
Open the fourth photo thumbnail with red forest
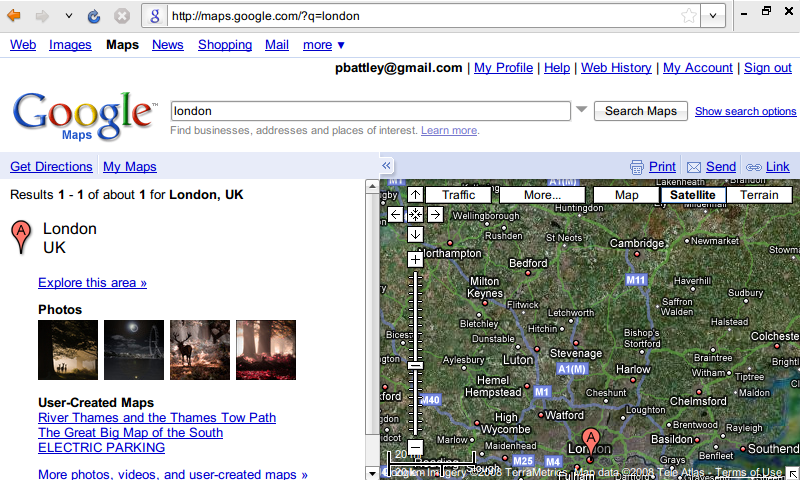coord(266,350)
